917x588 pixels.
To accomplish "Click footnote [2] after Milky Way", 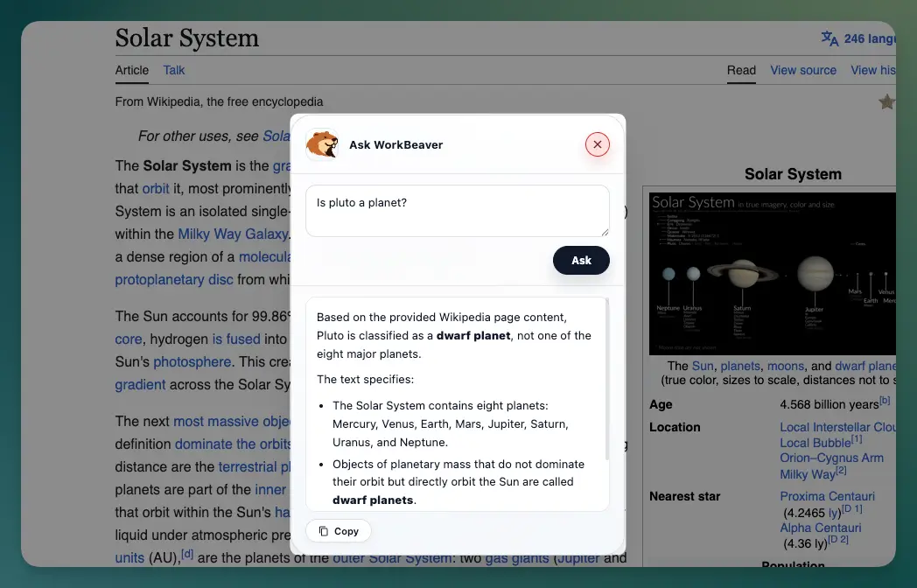I will (841, 471).
